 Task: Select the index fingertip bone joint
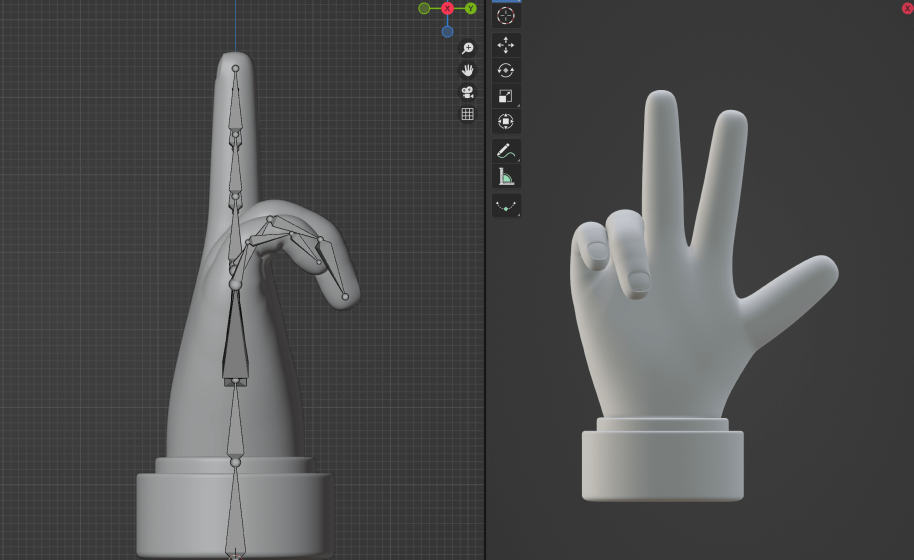[235, 69]
